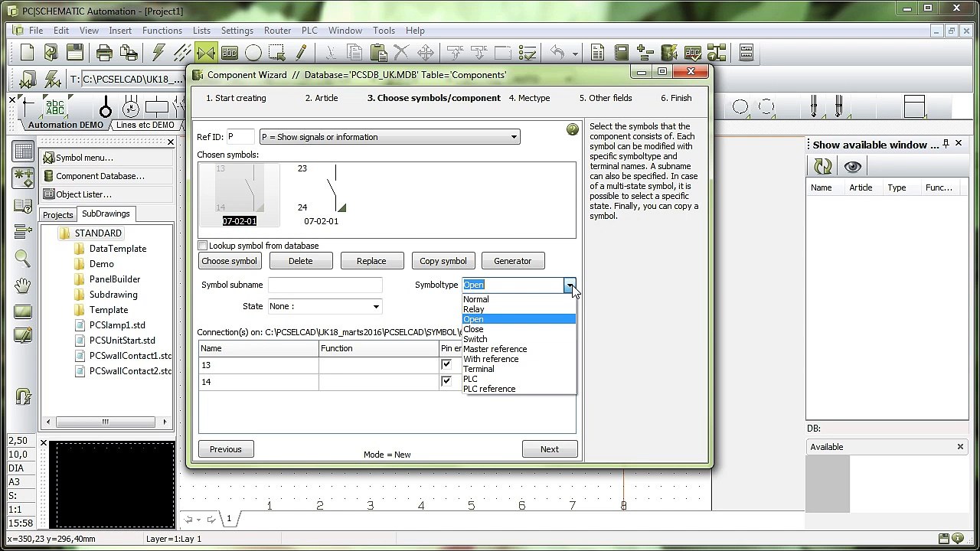Viewport: 980px width, 551px height.
Task: Choose Terminal from Symboltype list
Action: [x=479, y=369]
